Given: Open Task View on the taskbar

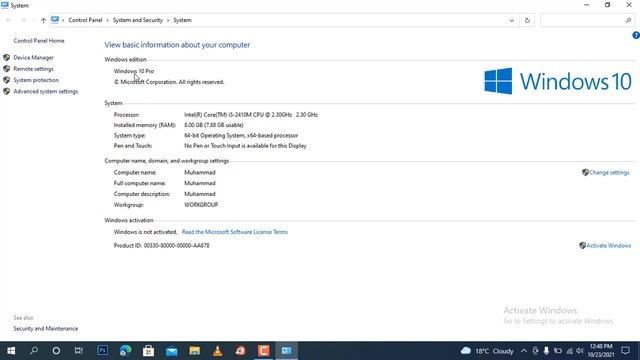Looking at the screenshot, I should tap(79, 351).
